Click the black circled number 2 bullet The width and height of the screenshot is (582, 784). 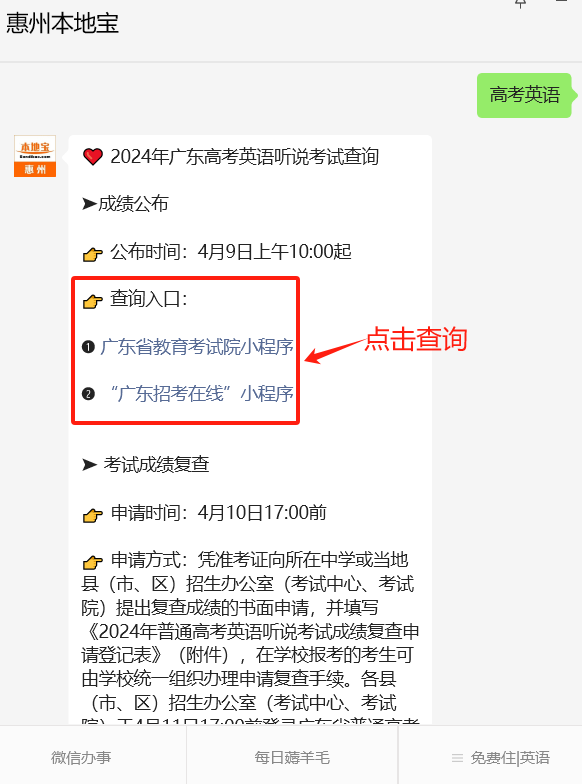click(88, 394)
